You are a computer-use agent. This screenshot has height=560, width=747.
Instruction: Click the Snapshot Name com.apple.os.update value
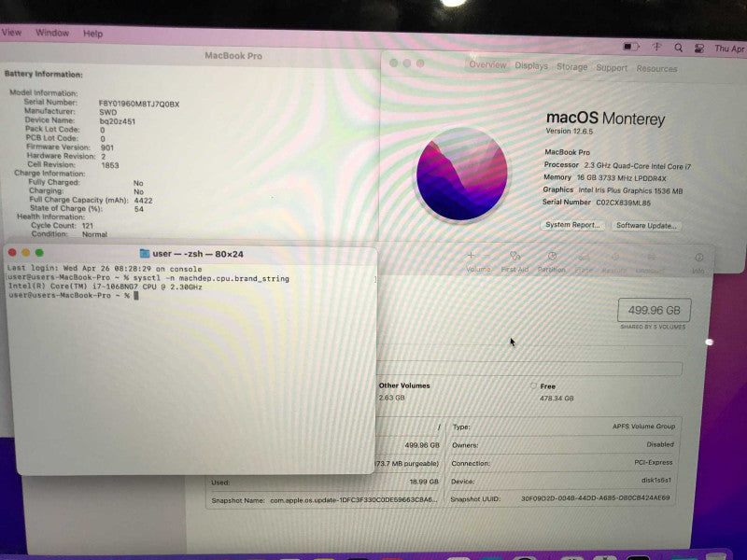tap(353, 500)
